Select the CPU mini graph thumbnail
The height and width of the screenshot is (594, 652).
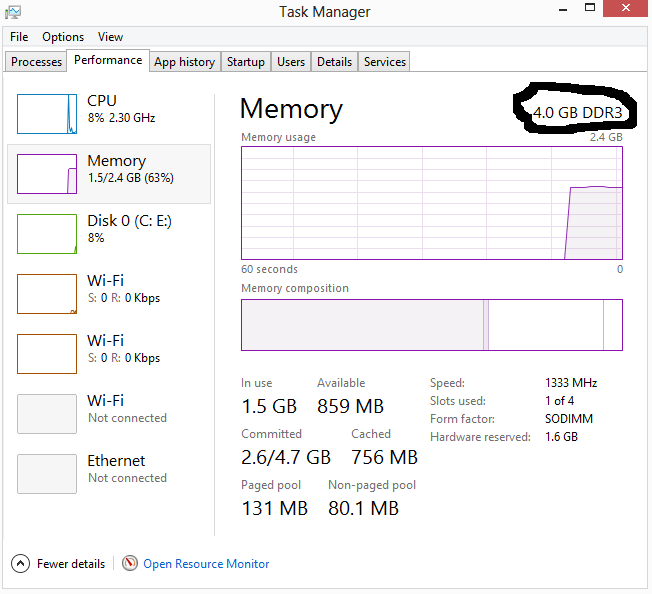coord(47,114)
